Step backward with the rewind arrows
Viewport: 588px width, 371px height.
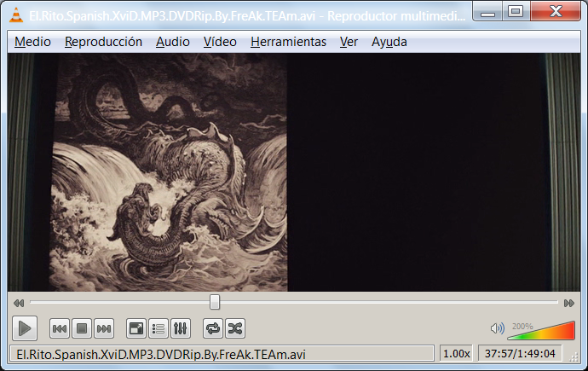[x=19, y=303]
